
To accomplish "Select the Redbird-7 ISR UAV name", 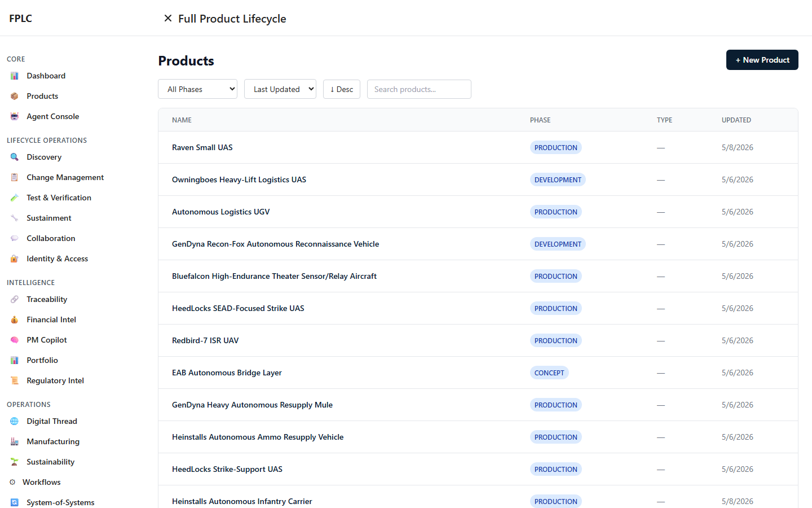I will point(205,340).
